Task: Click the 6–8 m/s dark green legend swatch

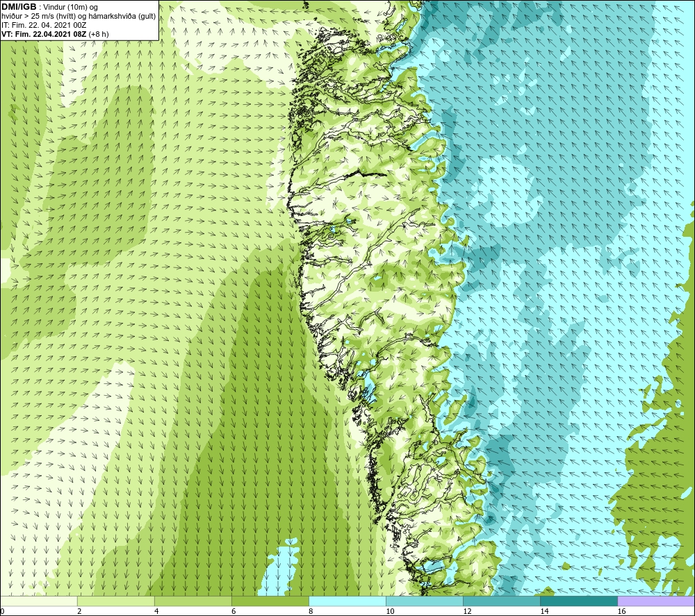Action: tap(270, 601)
